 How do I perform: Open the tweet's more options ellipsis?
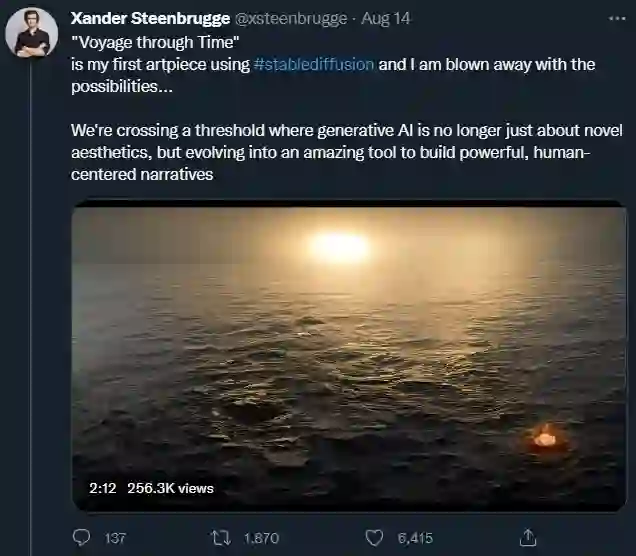tap(614, 19)
